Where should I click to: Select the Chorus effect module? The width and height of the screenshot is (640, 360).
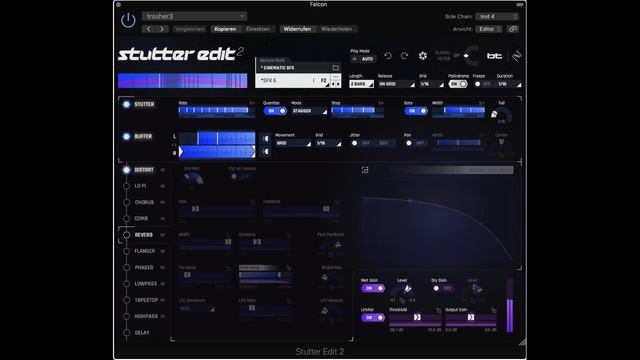144,202
